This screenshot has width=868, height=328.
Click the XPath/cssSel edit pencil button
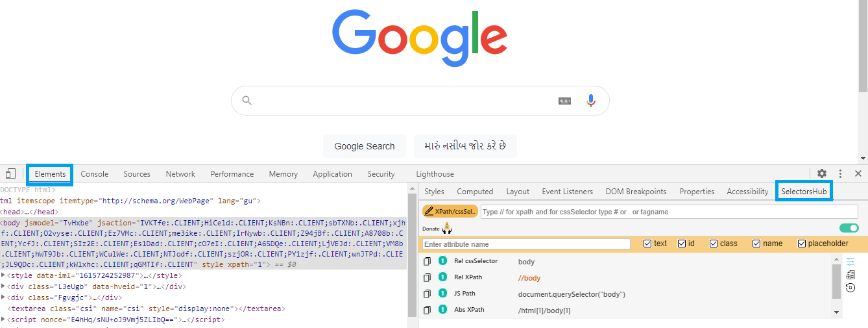(x=450, y=211)
